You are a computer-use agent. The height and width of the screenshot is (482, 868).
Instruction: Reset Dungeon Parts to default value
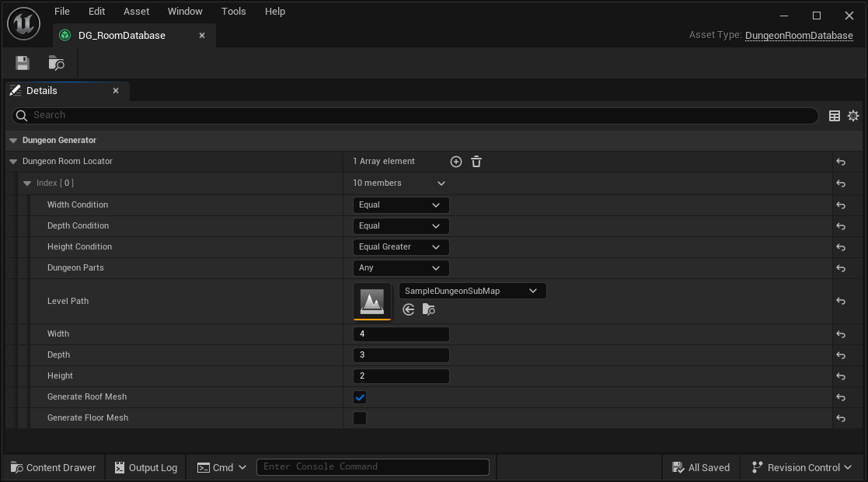click(841, 269)
